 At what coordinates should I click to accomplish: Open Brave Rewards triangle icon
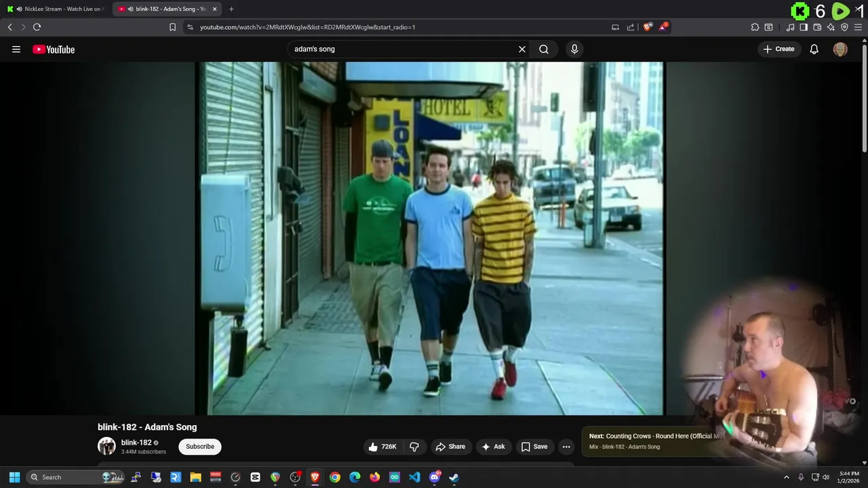(x=663, y=27)
